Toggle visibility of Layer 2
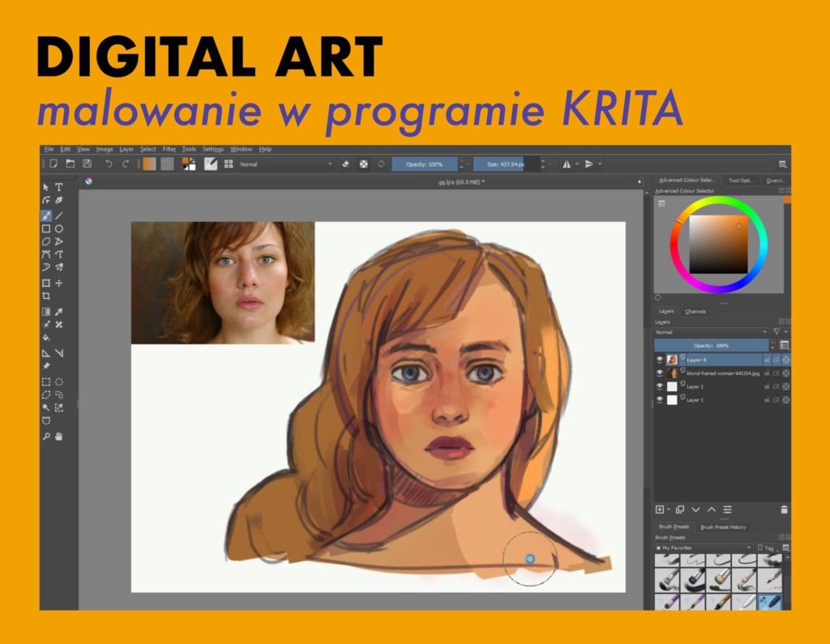Image resolution: width=830 pixels, height=644 pixels. pyautogui.click(x=660, y=386)
